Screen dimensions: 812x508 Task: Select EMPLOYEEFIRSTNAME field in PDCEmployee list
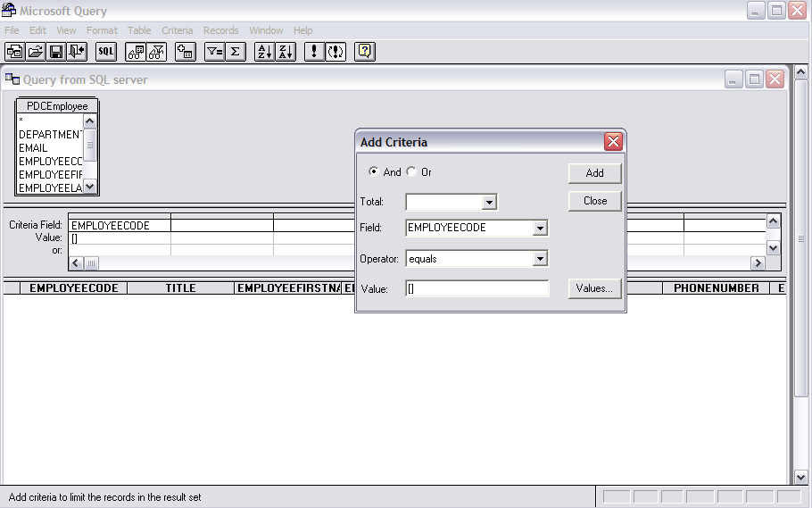coord(50,175)
